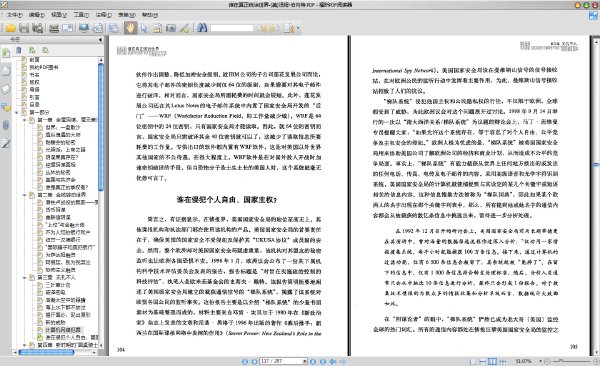
Task: Open the Attachments paperclip panel
Action: (6, 125)
